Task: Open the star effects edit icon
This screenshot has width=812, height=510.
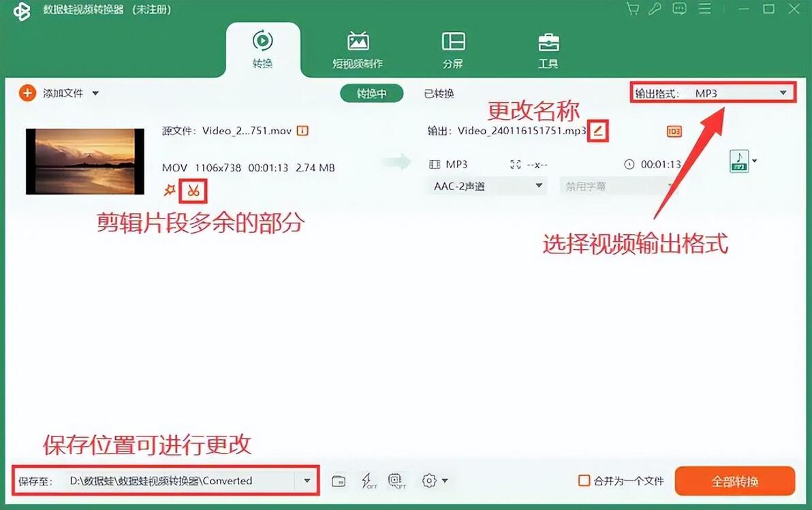Action: click(170, 190)
